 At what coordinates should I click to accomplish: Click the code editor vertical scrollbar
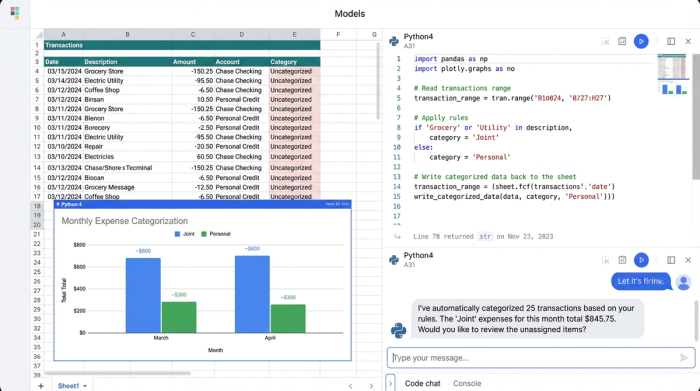[x=696, y=117]
